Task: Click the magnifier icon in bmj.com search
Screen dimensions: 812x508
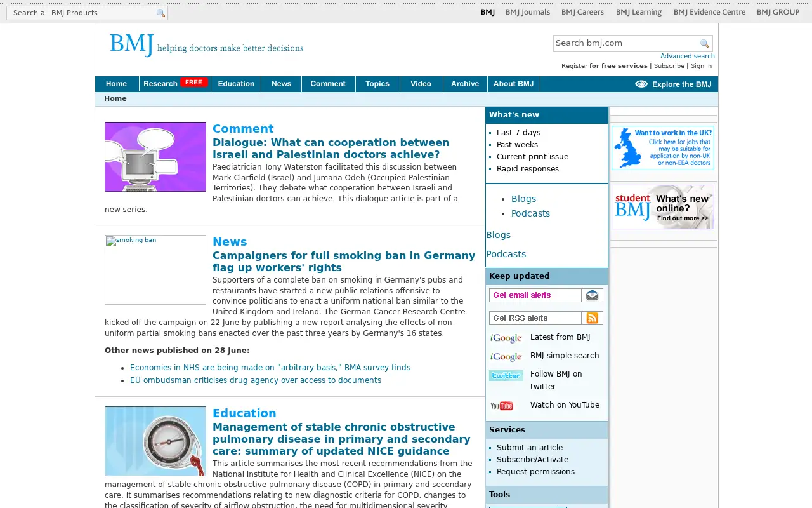Action: (704, 43)
